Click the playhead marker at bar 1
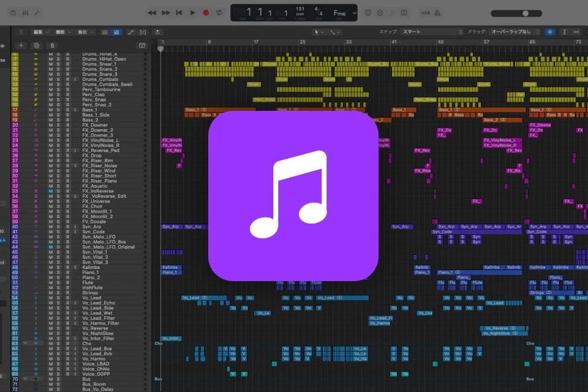 tap(160, 49)
